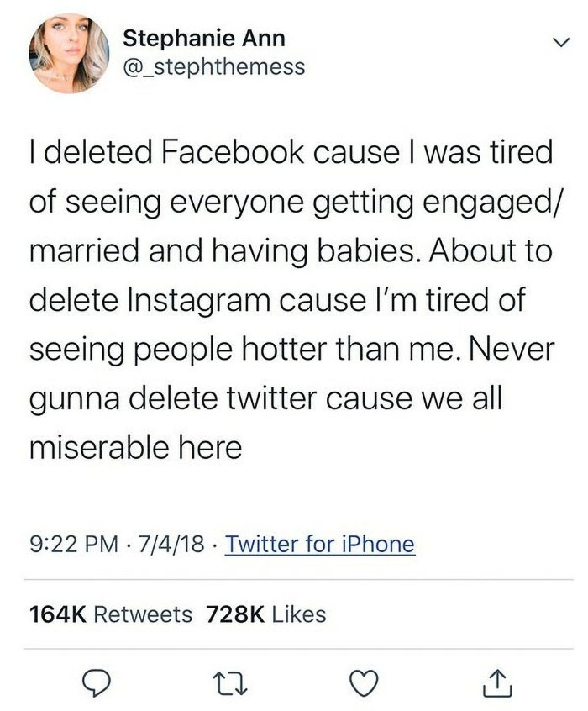Click the name Stephanie Ann

pyautogui.click(x=204, y=36)
